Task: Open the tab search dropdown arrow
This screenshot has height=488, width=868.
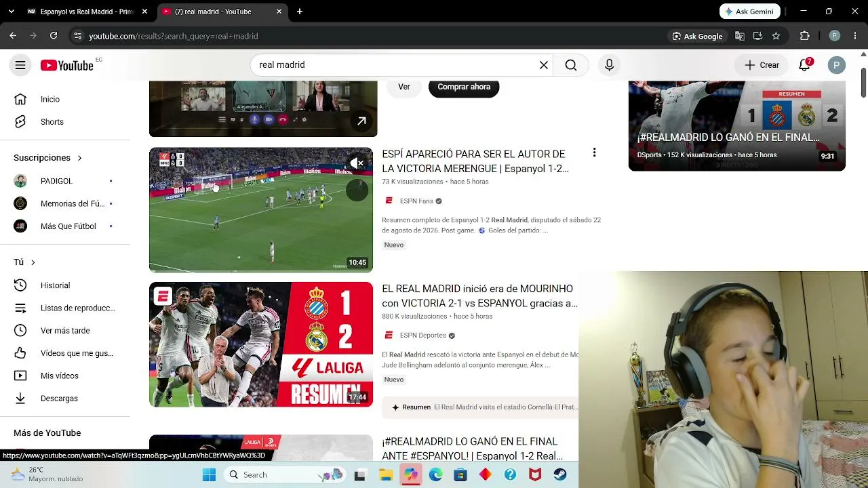Action: [11, 12]
